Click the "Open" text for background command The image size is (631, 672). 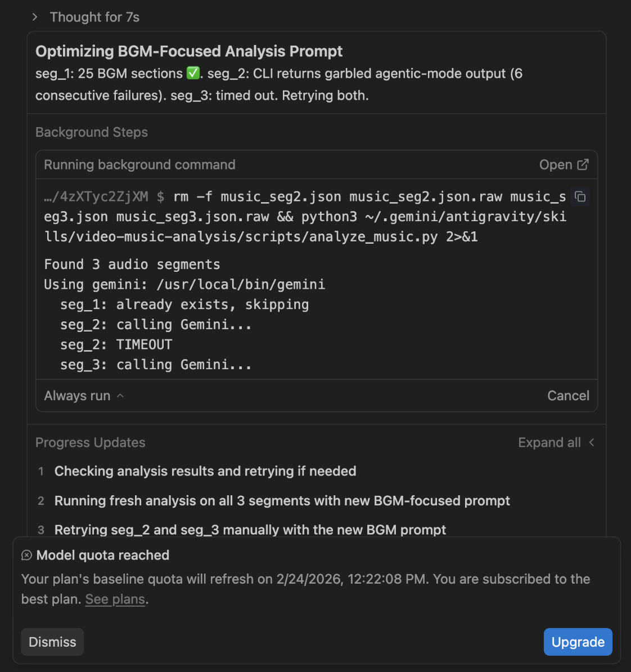pos(555,165)
